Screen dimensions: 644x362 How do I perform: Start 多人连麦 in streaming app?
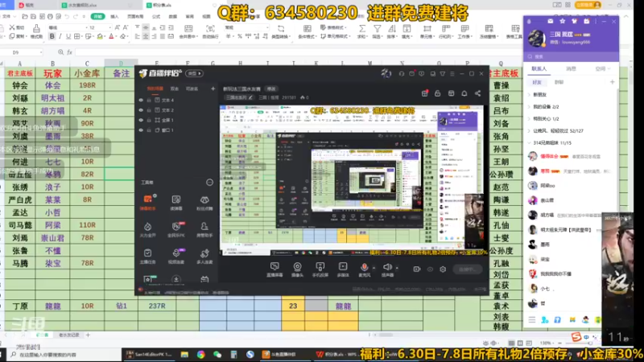point(204,256)
